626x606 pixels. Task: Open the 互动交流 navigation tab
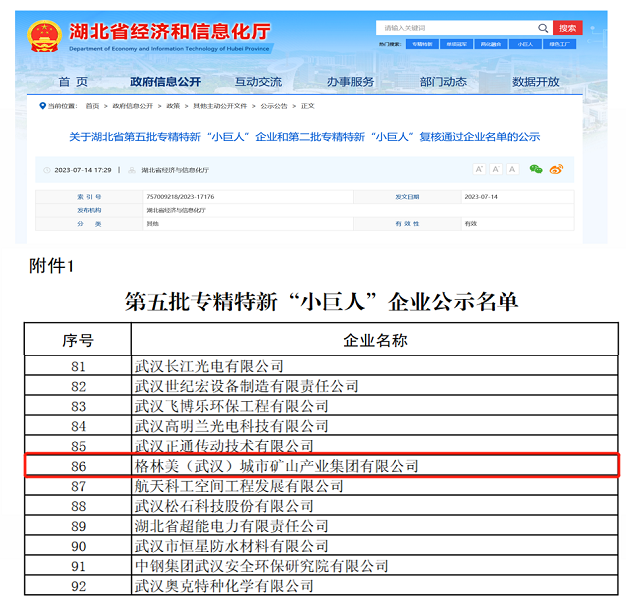tap(258, 82)
